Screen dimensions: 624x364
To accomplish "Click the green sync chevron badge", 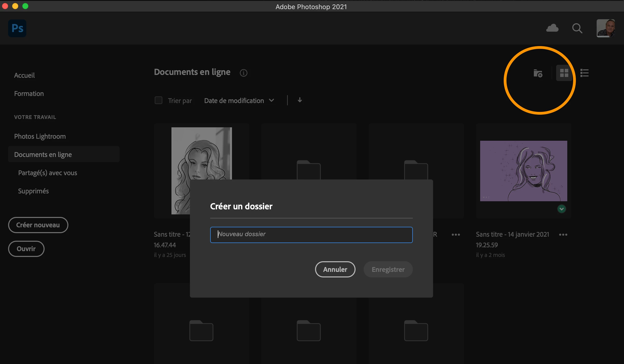I will pyautogui.click(x=561, y=209).
